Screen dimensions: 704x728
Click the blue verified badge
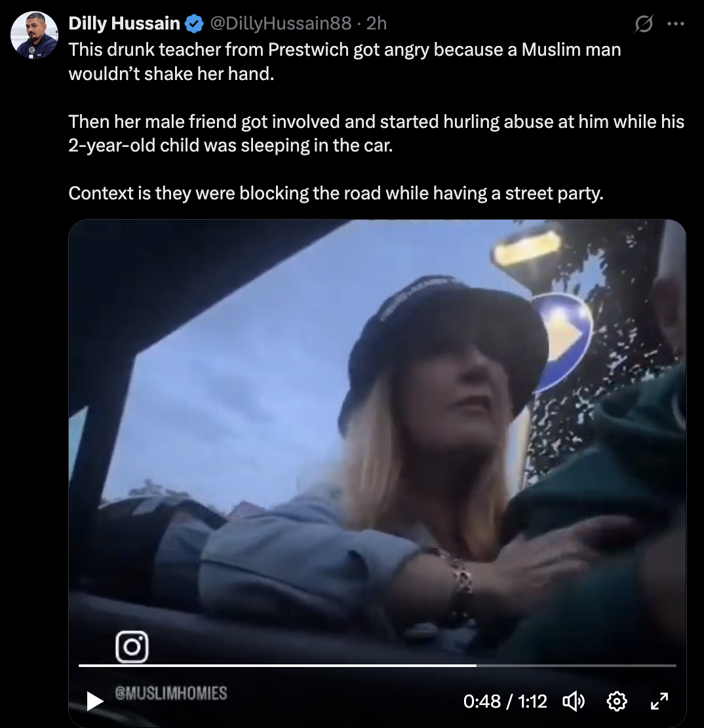194,24
